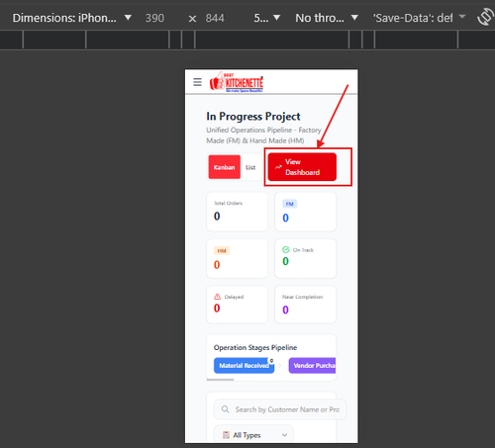Click the HM badge label

[x=222, y=250]
